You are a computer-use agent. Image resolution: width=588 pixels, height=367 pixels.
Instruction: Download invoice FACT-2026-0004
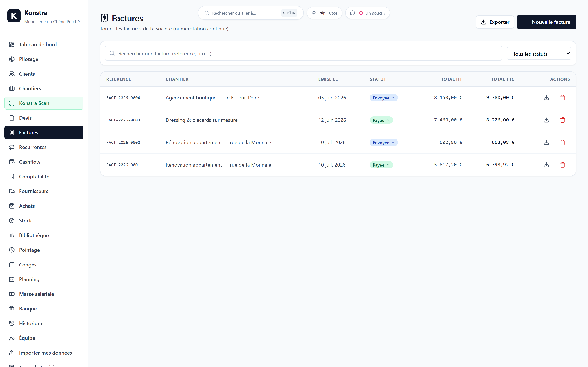tap(546, 98)
